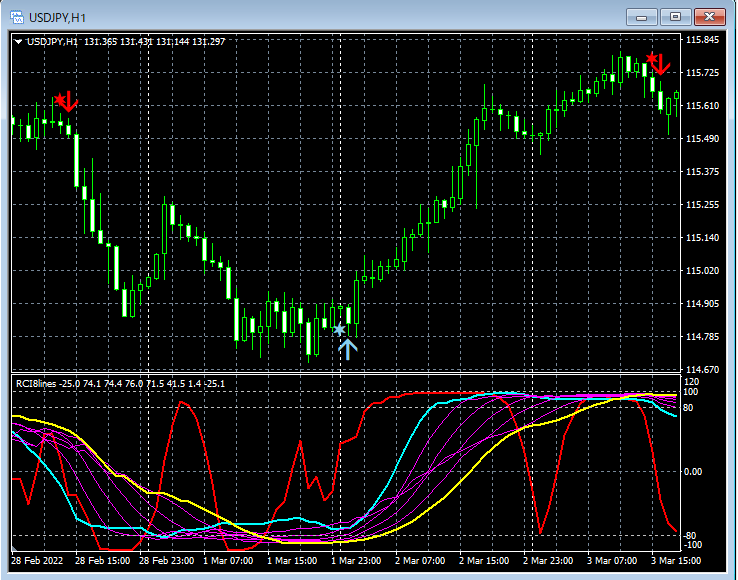Click the USDJPY chart window icon
738x580 pixels.
[17, 17]
